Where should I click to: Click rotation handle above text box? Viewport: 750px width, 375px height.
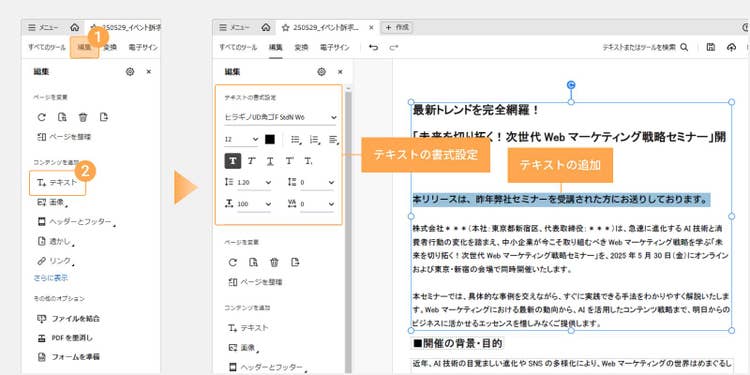(x=571, y=85)
